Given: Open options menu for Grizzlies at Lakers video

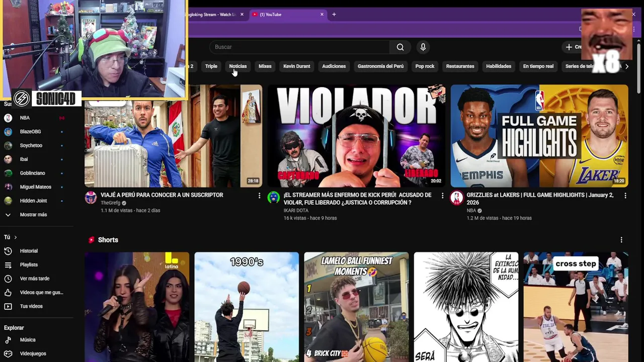Looking at the screenshot, I should click(625, 196).
